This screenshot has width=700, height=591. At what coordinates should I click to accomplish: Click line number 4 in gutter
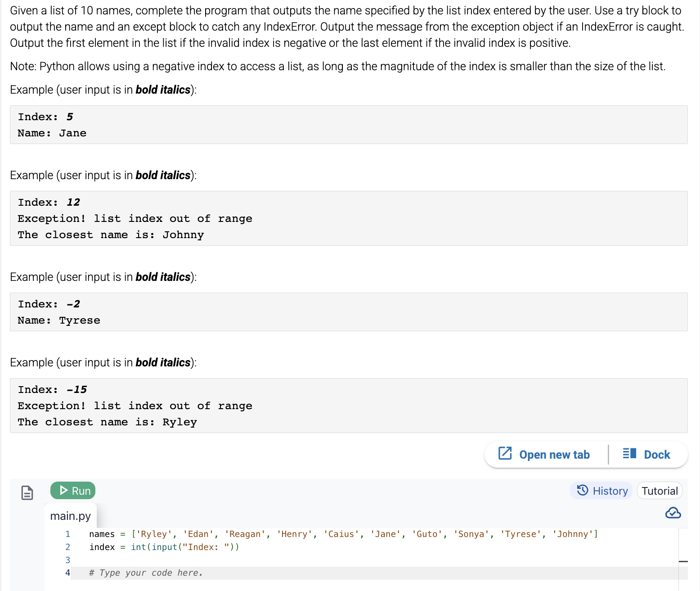click(x=68, y=573)
